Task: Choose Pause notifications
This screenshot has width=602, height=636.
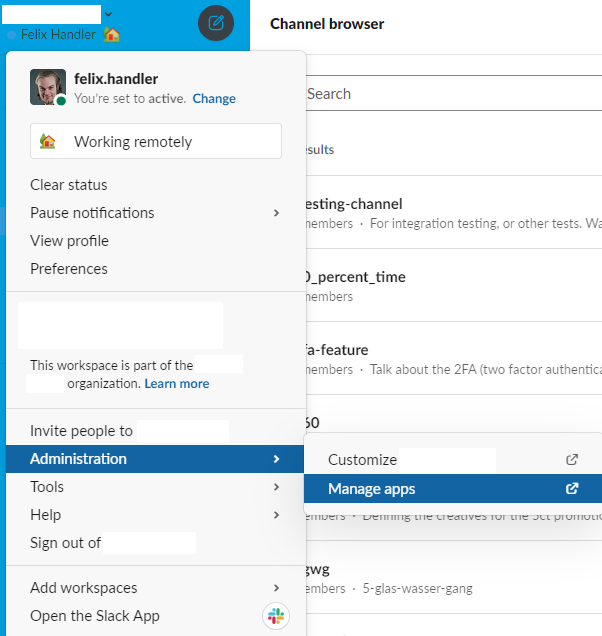Action: (155, 213)
